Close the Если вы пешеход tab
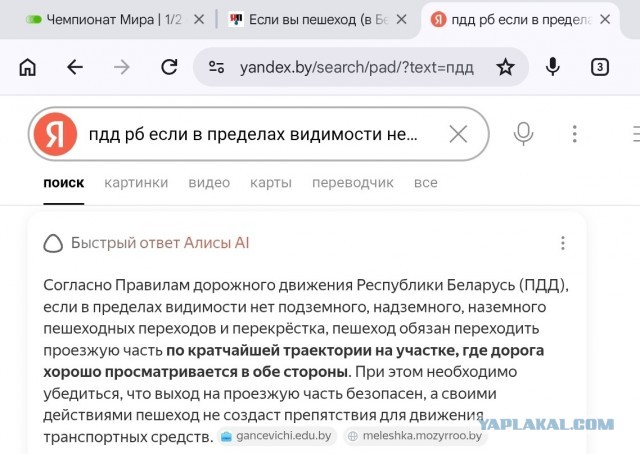Screen dimensions: 640x454 click(x=402, y=19)
